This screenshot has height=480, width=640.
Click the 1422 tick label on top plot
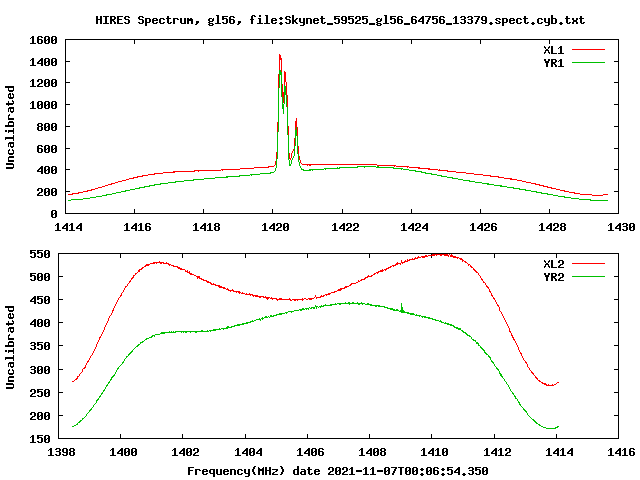[x=345, y=227]
